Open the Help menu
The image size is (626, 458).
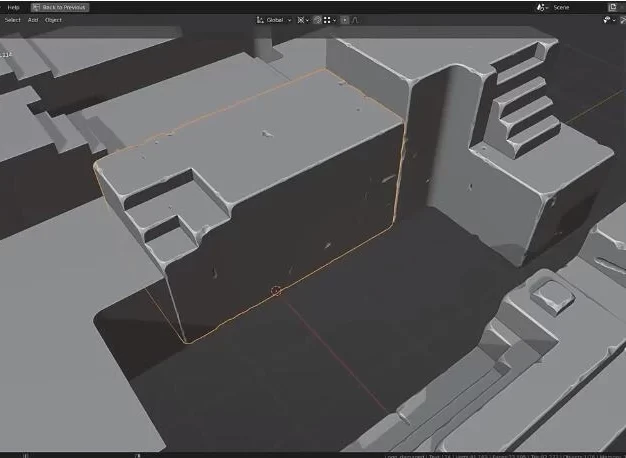(x=13, y=7)
